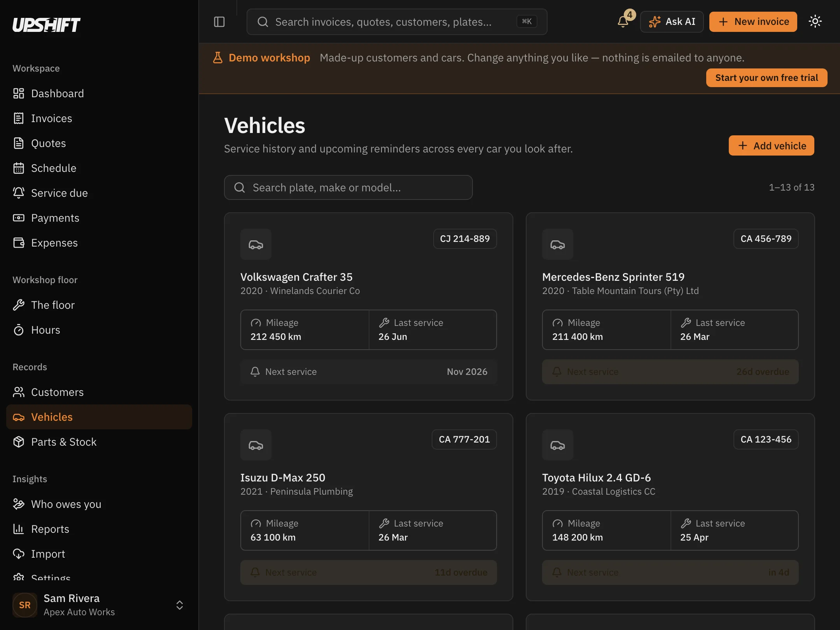
Task: Open the Customers records
Action: 99,392
